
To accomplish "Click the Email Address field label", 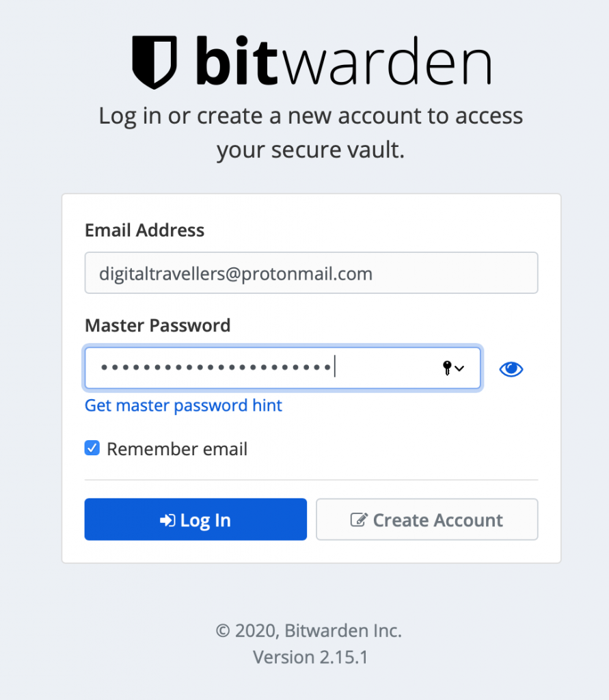I will [144, 230].
